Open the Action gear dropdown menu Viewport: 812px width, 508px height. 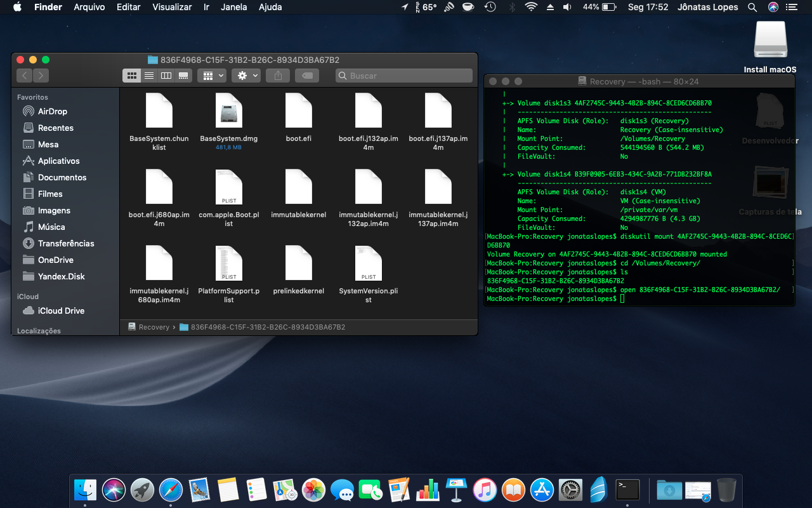[246, 76]
